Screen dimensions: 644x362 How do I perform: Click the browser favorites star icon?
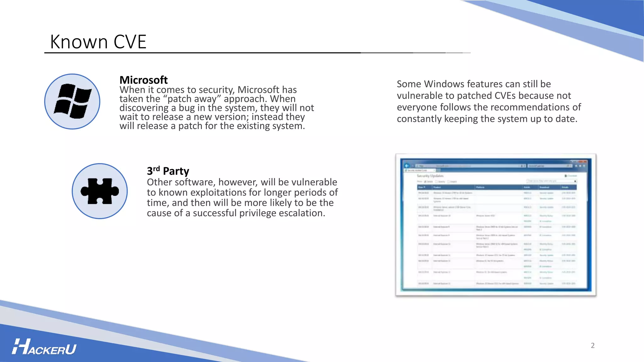point(580,166)
